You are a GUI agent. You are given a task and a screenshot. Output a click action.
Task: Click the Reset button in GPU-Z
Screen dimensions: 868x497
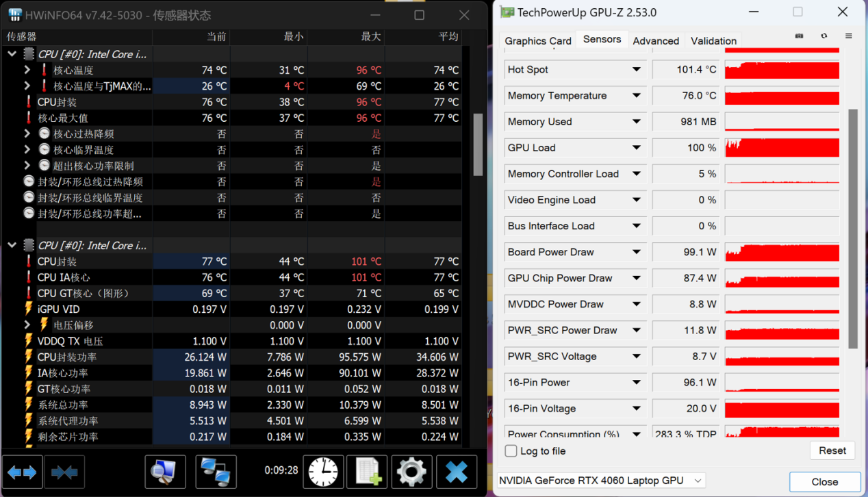tap(832, 450)
